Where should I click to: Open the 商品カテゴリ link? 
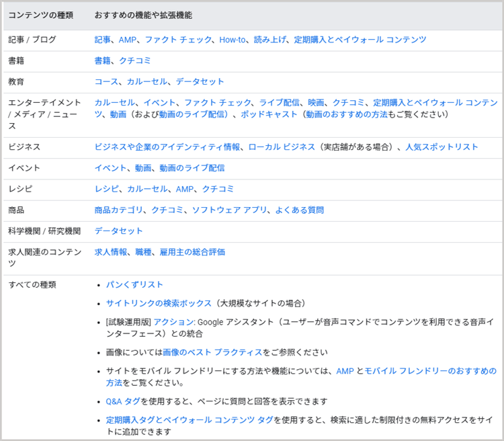(x=118, y=210)
